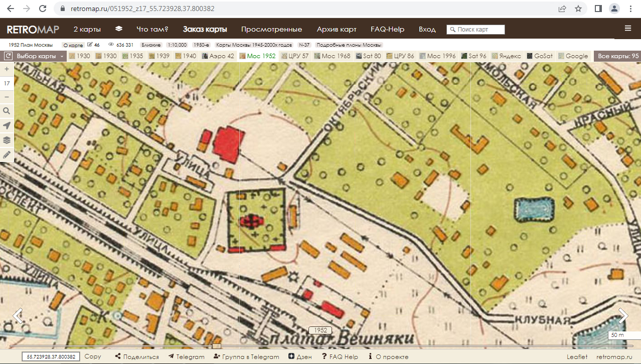641x364 pixels.
Task: Open the Что там? menu item
Action: pyautogui.click(x=152, y=29)
